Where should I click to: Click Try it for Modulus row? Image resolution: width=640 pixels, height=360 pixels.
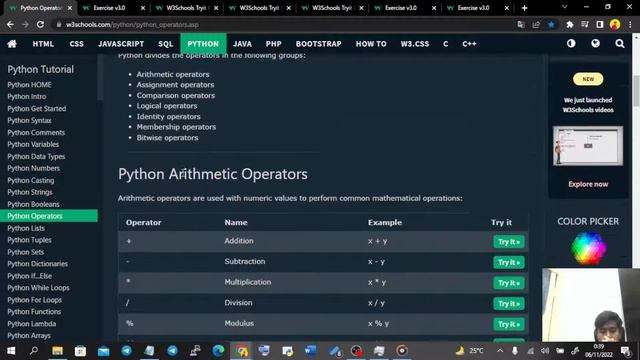pyautogui.click(x=509, y=324)
